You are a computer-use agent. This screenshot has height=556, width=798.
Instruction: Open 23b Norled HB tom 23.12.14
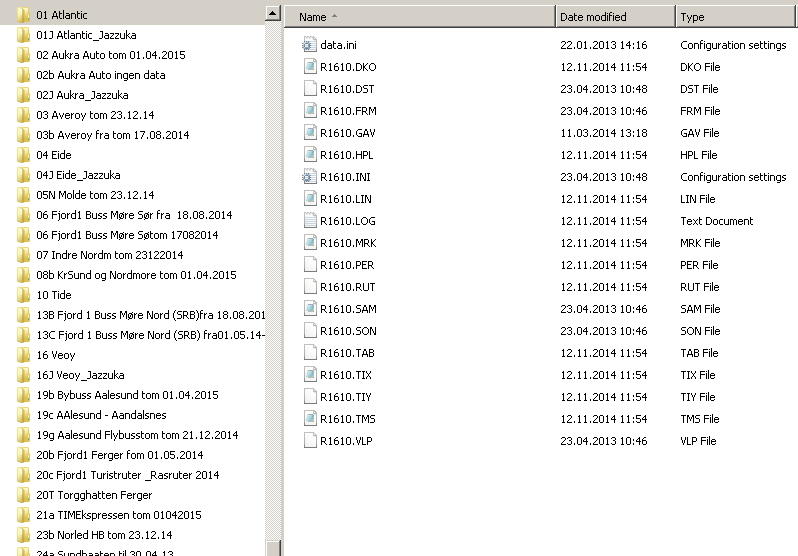[104, 535]
